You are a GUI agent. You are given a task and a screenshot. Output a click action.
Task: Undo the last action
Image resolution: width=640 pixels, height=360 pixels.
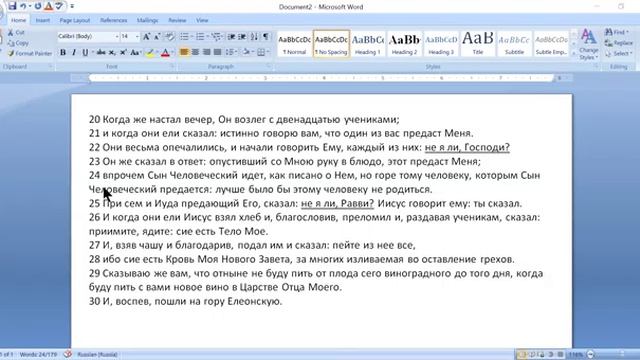tap(23, 6)
